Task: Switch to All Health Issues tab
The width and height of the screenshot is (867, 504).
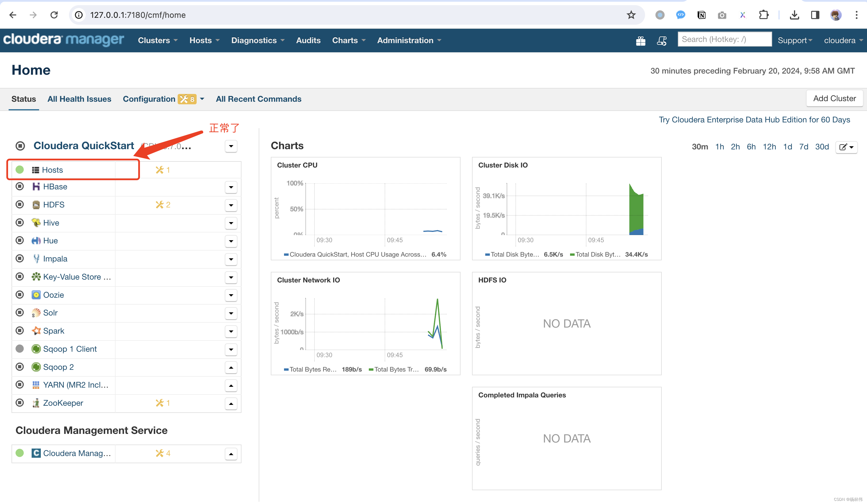Action: [79, 99]
